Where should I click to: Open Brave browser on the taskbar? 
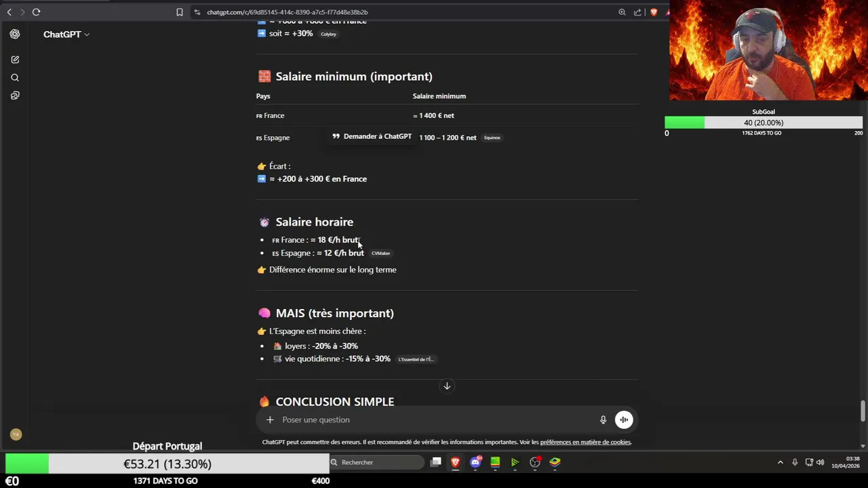click(x=456, y=462)
